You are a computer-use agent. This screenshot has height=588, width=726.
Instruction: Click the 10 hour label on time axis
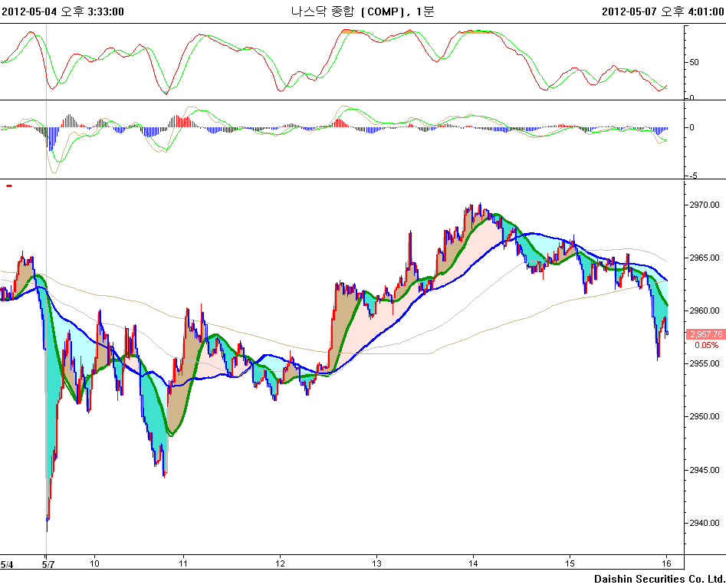click(x=94, y=564)
